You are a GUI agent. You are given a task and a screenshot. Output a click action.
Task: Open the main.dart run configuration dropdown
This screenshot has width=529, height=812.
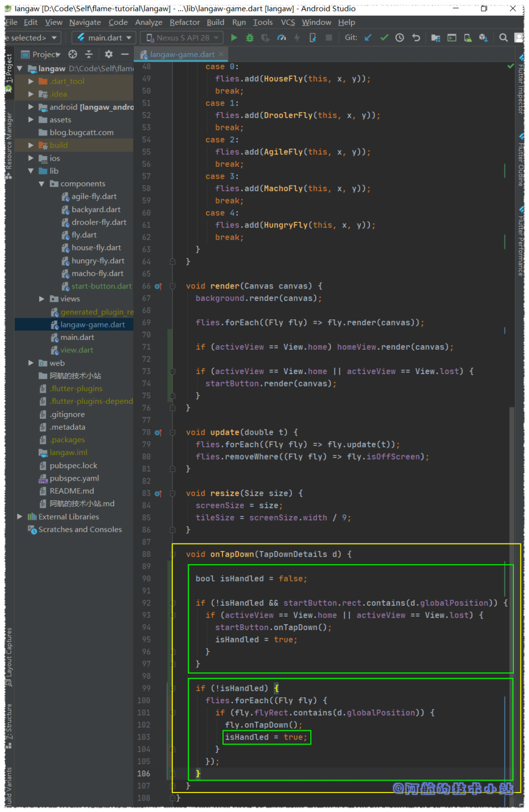pyautogui.click(x=104, y=38)
